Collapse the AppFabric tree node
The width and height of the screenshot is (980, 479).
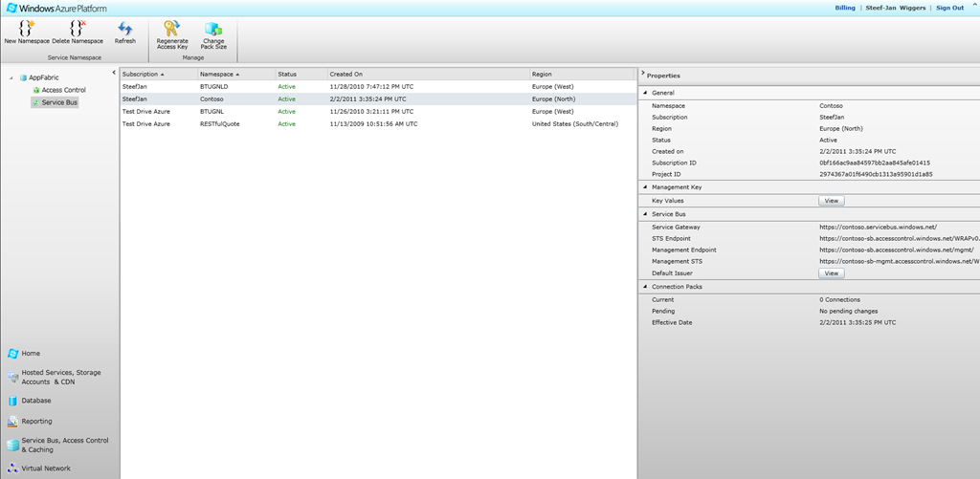tap(11, 78)
